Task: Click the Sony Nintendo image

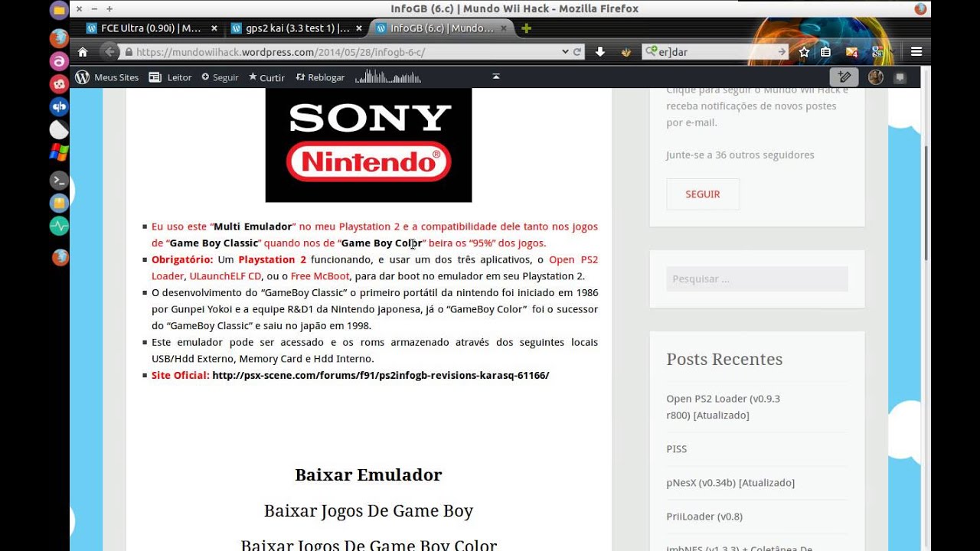Action: point(368,145)
